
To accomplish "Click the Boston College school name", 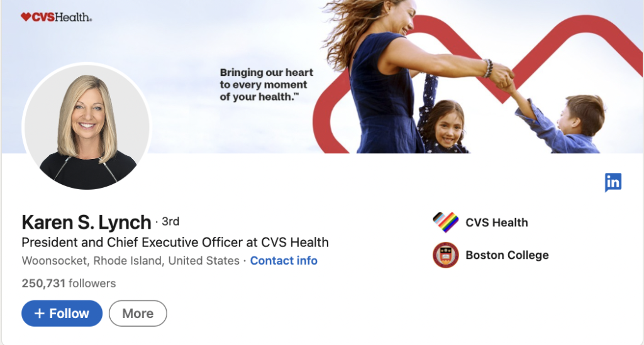I will click(508, 255).
